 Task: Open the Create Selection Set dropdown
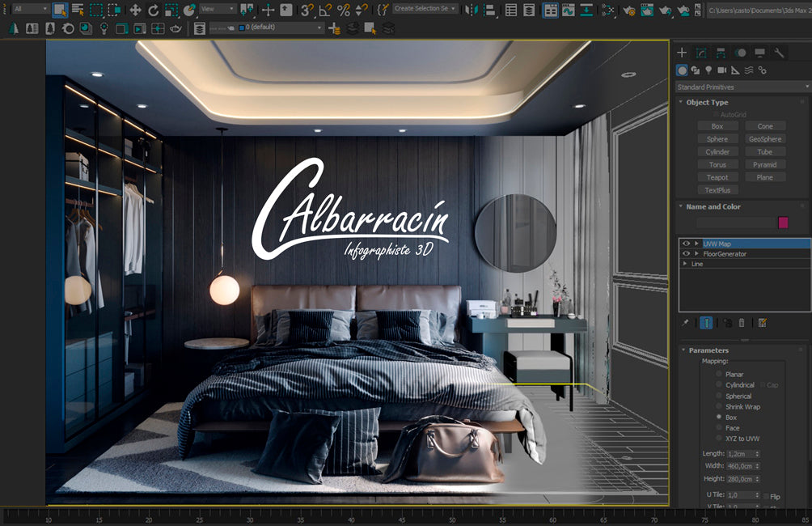(425, 8)
